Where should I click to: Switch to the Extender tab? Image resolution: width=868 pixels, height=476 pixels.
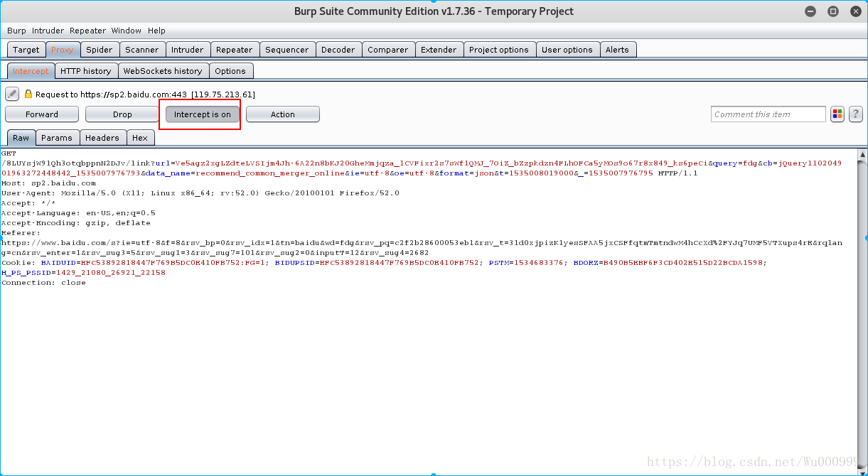pos(439,50)
